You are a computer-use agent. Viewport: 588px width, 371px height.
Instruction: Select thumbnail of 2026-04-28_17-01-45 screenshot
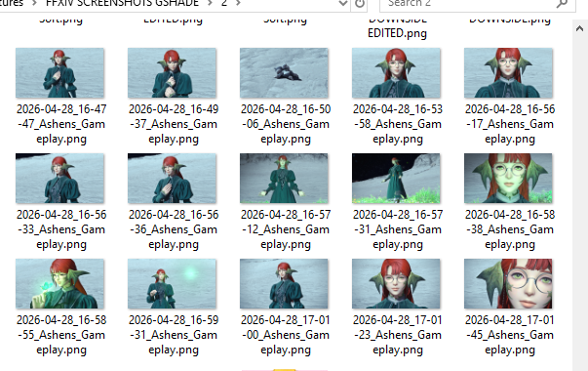(508, 284)
